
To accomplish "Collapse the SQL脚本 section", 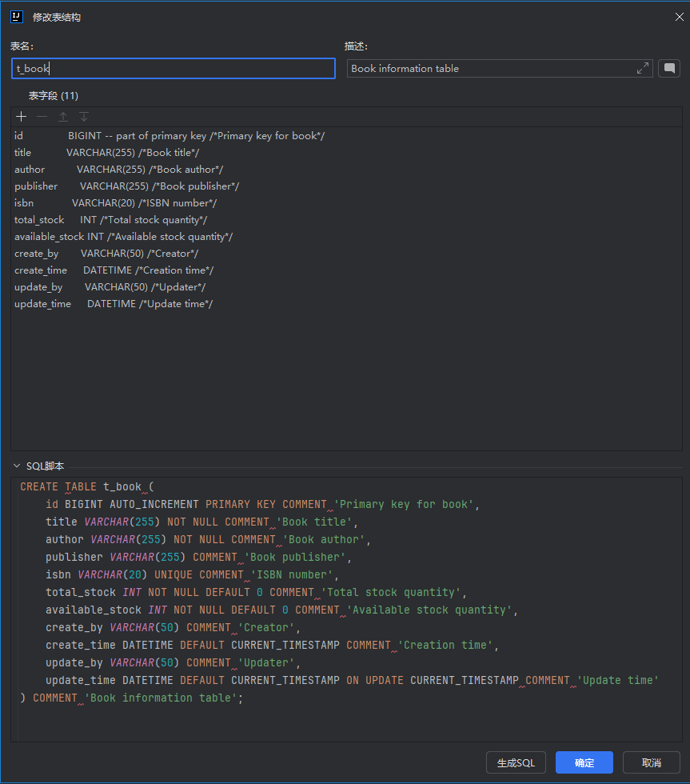I will pyautogui.click(x=17, y=466).
